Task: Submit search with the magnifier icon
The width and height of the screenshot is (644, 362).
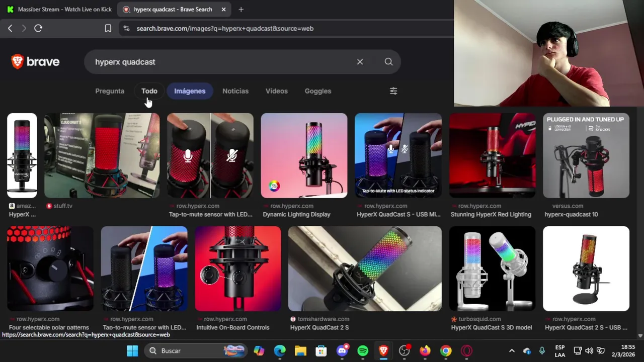Action: [x=388, y=62]
